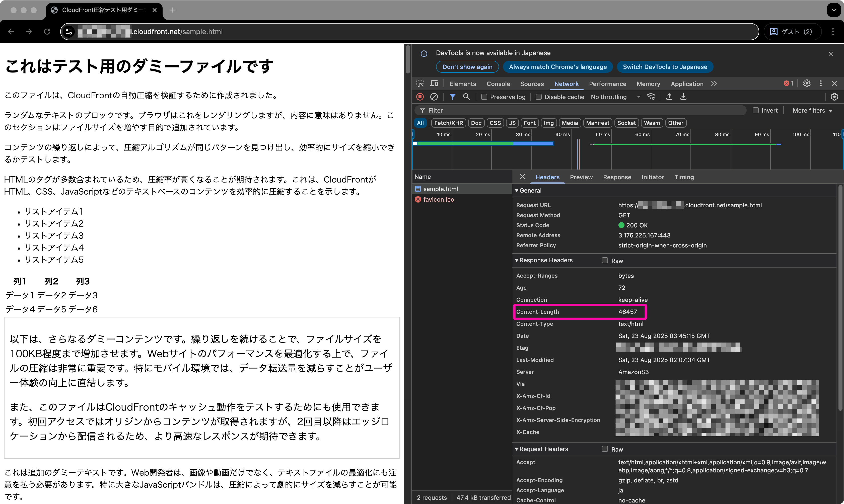Screen dimensions: 844x504
Task: Click the import HAR upload icon
Action: pos(669,97)
